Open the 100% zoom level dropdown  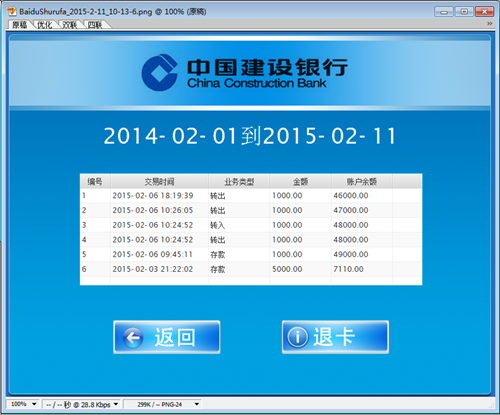coord(23,404)
